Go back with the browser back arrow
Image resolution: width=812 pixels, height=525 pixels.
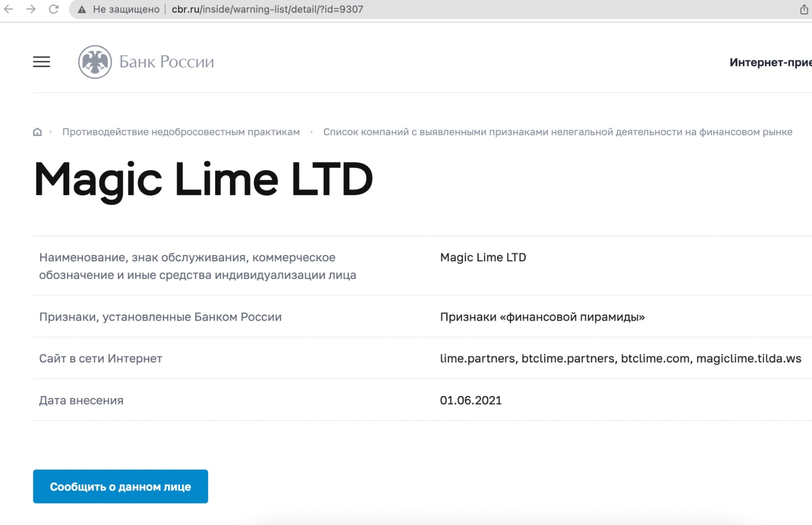click(9, 9)
